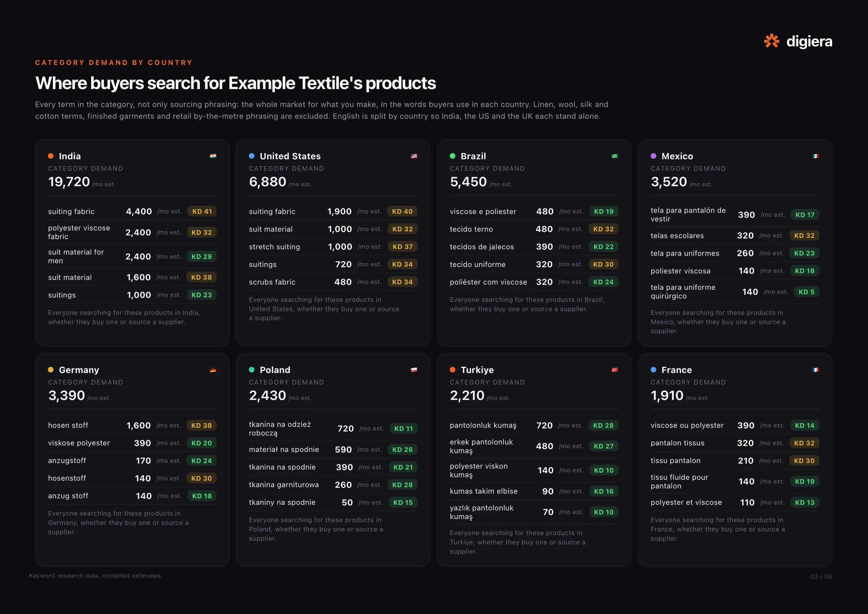Click the France flag icon
The width and height of the screenshot is (868, 614).
pyautogui.click(x=816, y=370)
